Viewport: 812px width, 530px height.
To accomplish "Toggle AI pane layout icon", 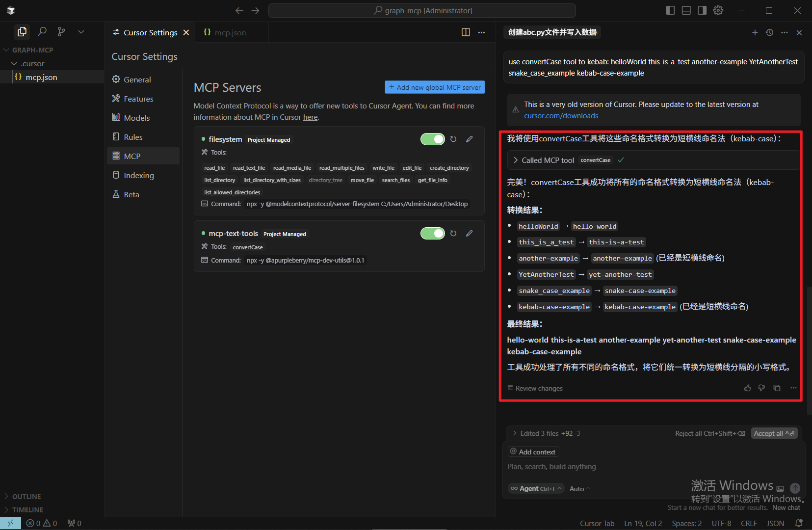I will [x=702, y=10].
